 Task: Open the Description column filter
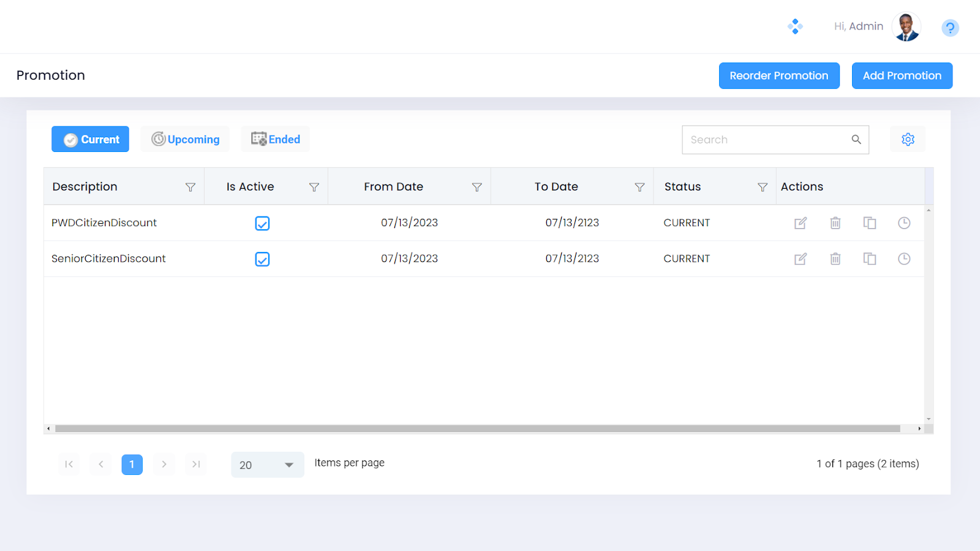190,187
